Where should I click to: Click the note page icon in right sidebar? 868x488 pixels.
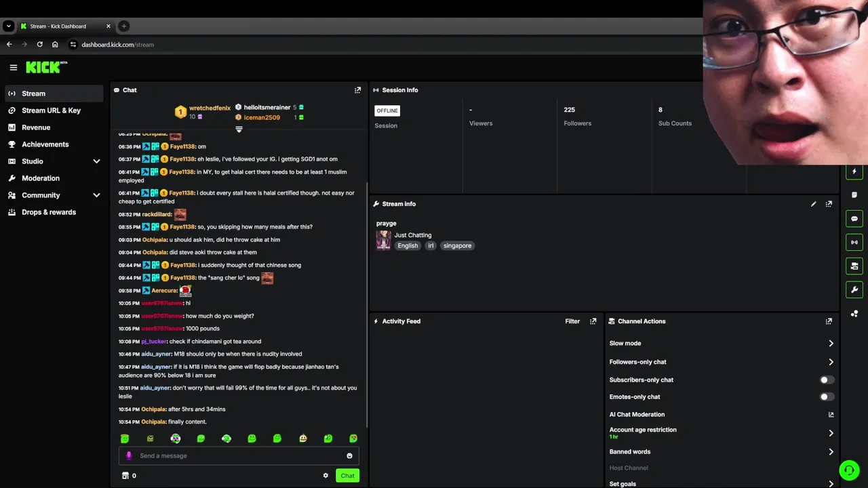pyautogui.click(x=854, y=195)
